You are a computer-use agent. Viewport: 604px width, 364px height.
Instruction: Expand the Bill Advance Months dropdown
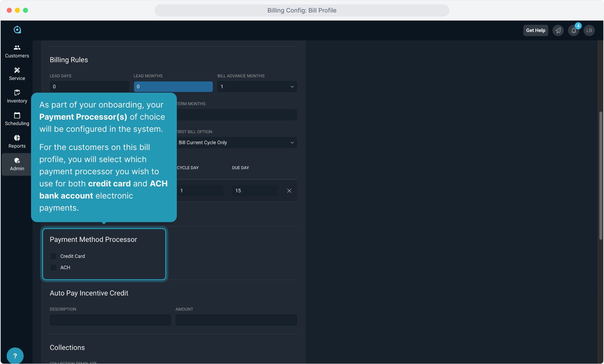coord(257,87)
